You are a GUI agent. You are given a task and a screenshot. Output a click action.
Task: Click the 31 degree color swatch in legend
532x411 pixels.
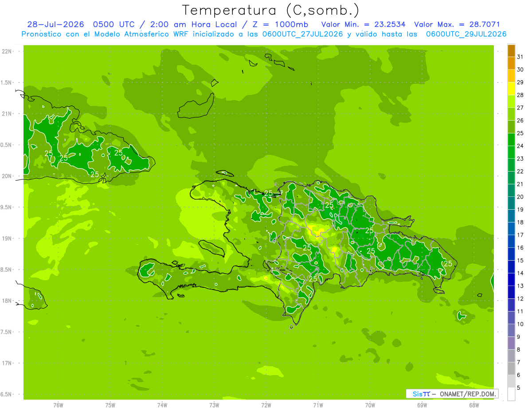coord(511,51)
